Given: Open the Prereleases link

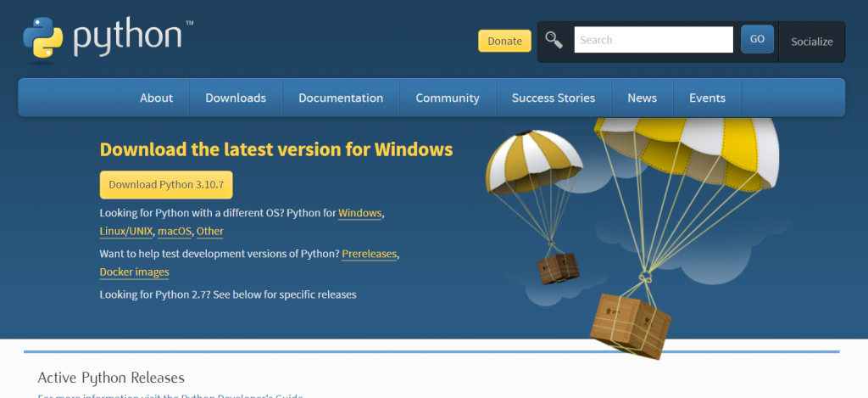Looking at the screenshot, I should click(370, 254).
